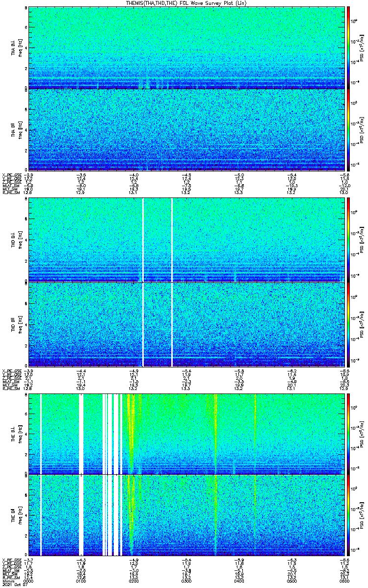
Task: Click the first white data gap in THD B-perp
Action: click(x=143, y=240)
